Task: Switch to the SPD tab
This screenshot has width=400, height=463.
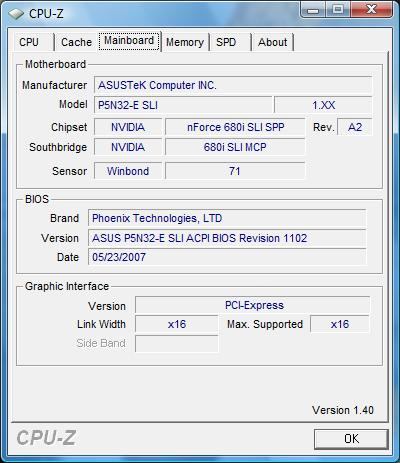Action: [230, 42]
